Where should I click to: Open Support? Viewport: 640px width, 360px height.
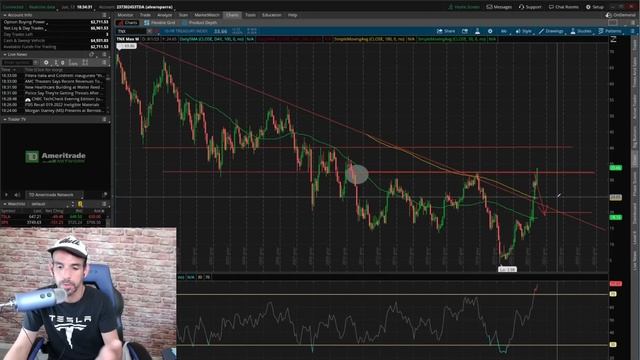coord(530,7)
